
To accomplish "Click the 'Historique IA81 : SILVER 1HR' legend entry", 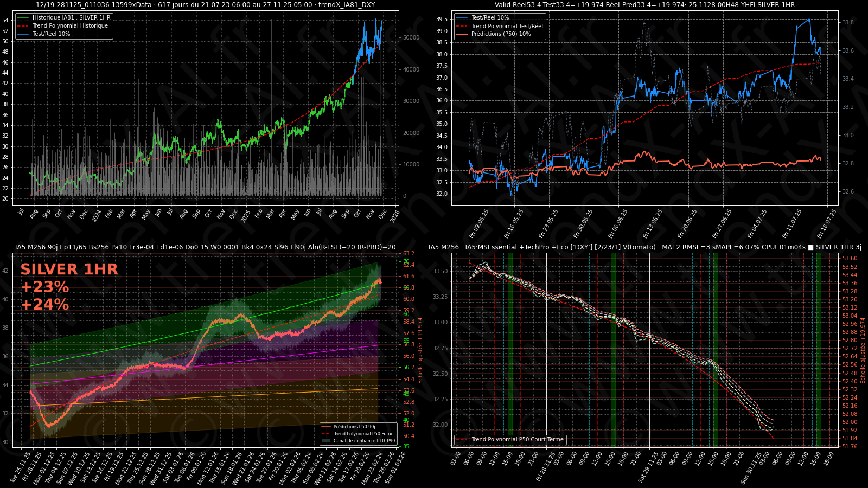I will click(x=71, y=18).
